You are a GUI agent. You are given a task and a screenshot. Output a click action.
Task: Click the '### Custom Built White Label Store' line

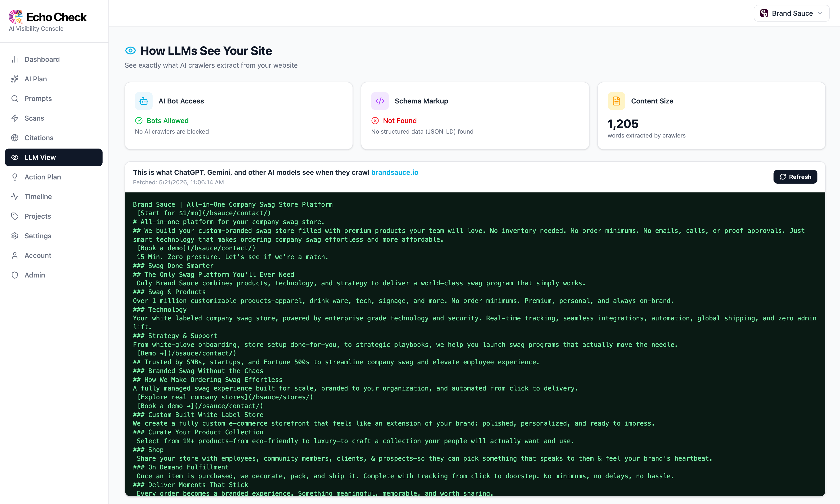[198, 415]
